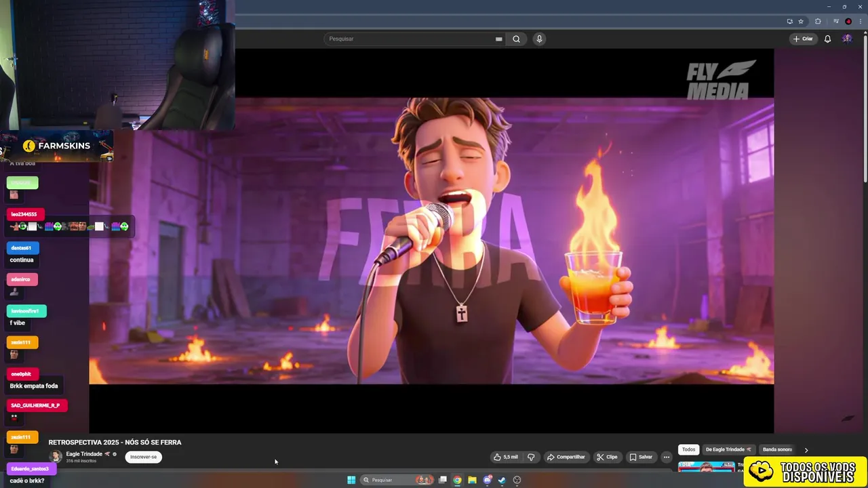Image resolution: width=868 pixels, height=488 pixels.
Task: Open the more actions ellipsis under the video
Action: 666,457
